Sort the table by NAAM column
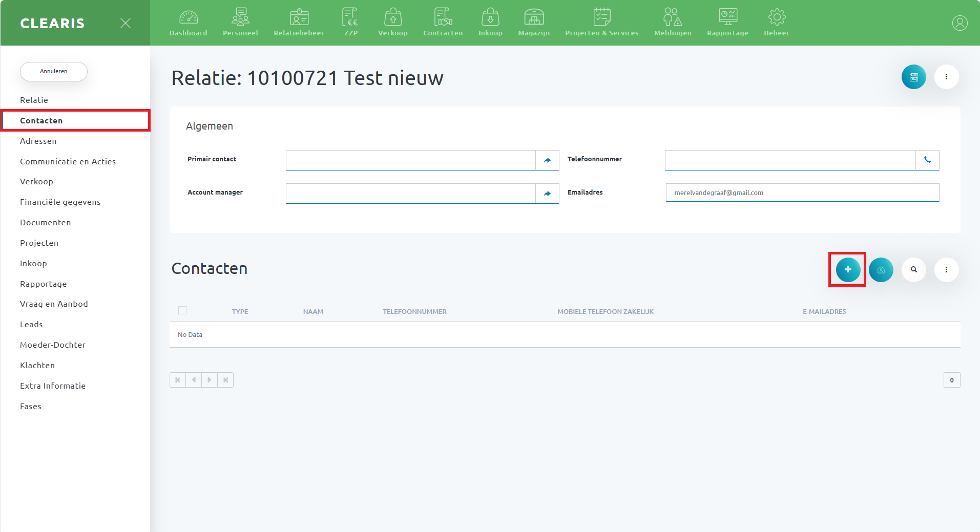980x532 pixels. (x=313, y=312)
